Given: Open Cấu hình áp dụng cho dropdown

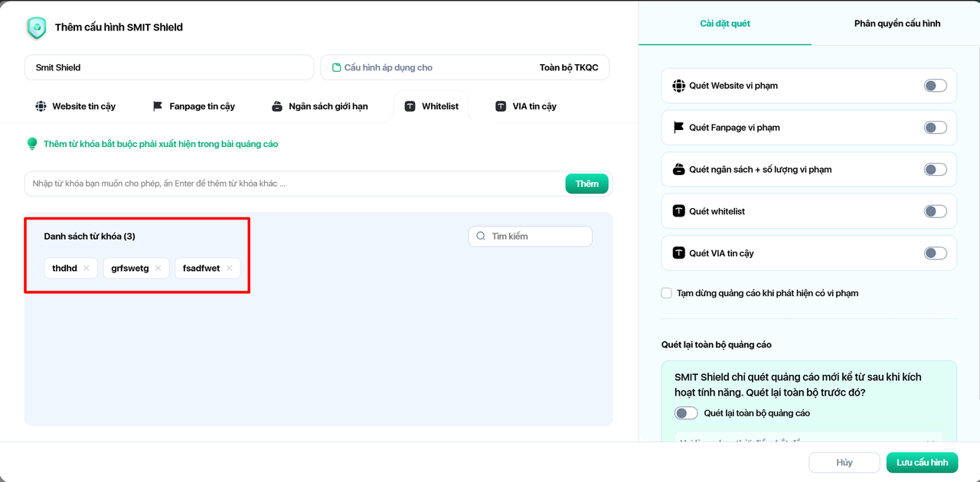Looking at the screenshot, I should [465, 67].
